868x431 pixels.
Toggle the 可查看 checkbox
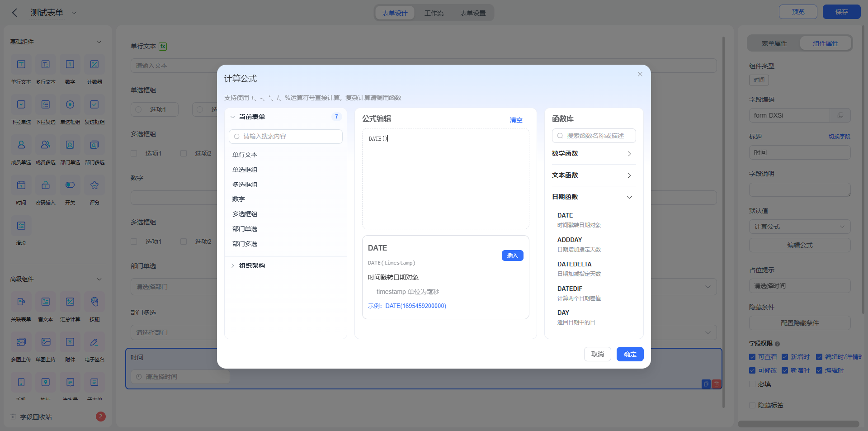[x=752, y=357]
